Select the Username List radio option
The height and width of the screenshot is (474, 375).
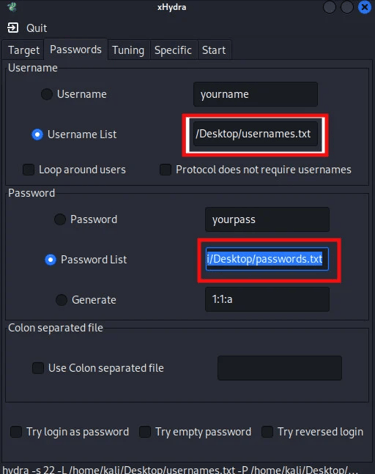click(x=37, y=134)
